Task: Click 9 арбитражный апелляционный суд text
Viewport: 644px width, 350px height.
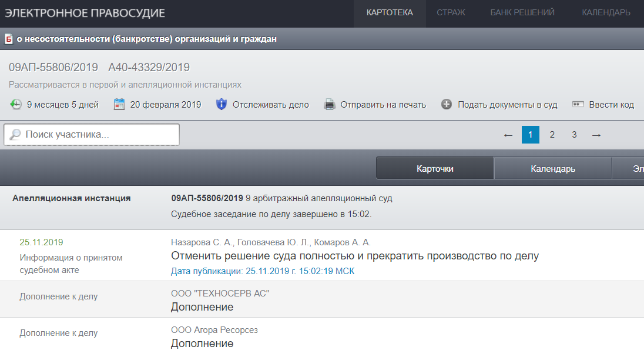Action: (x=318, y=198)
